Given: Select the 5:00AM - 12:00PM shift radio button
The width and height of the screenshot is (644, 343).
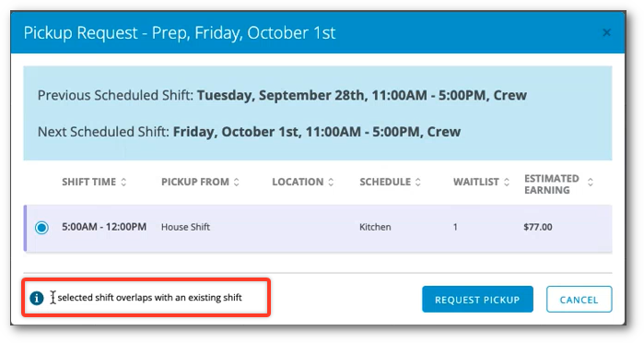Looking at the screenshot, I should (41, 228).
